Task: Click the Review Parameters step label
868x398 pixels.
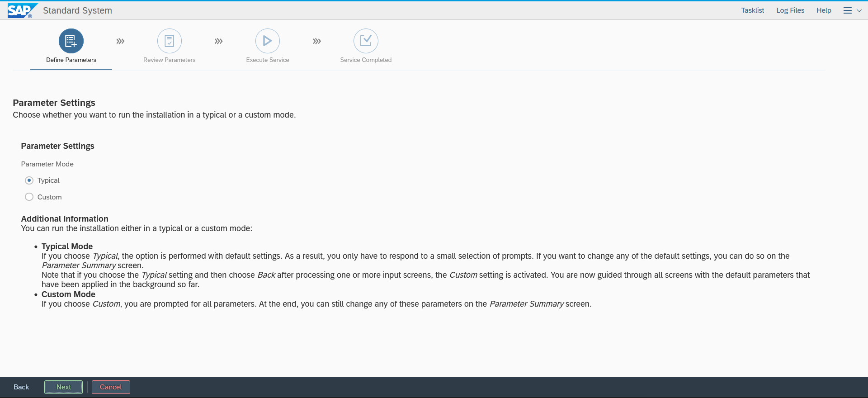Action: (x=170, y=60)
